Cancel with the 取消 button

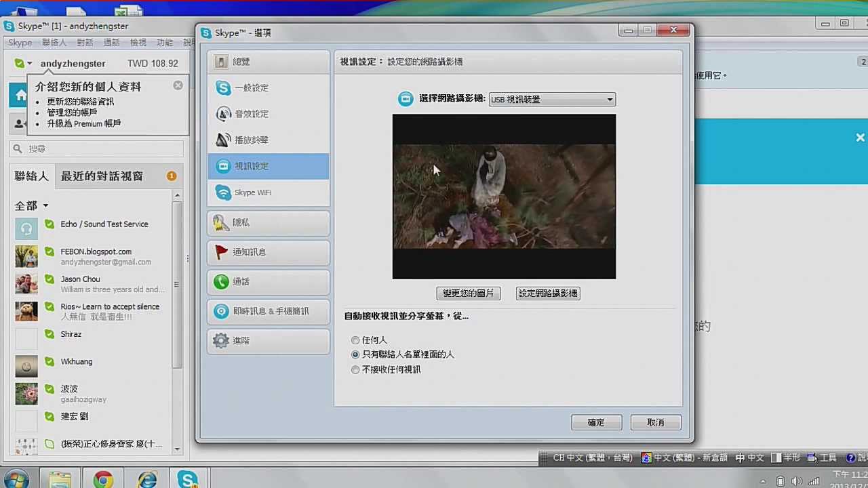point(656,422)
